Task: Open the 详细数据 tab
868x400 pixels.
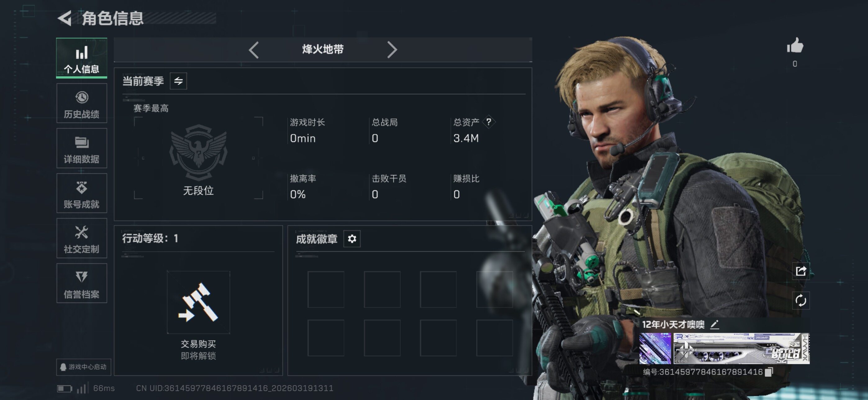Action: (82, 148)
